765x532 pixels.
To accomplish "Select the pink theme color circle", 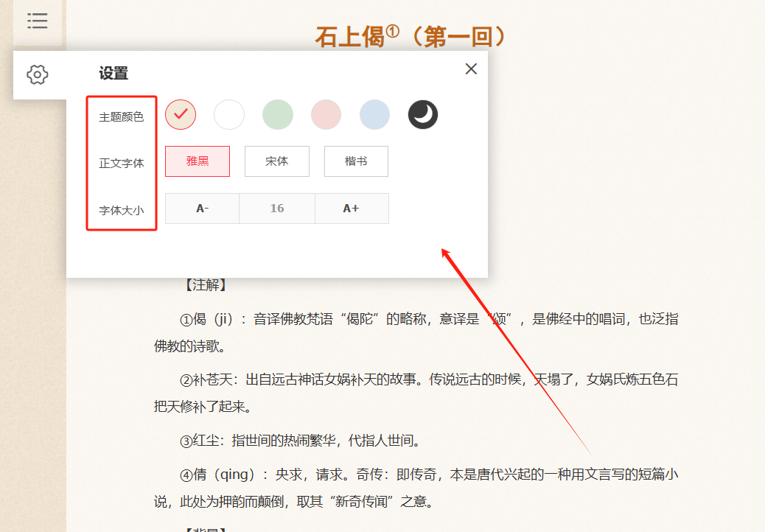I will point(326,115).
